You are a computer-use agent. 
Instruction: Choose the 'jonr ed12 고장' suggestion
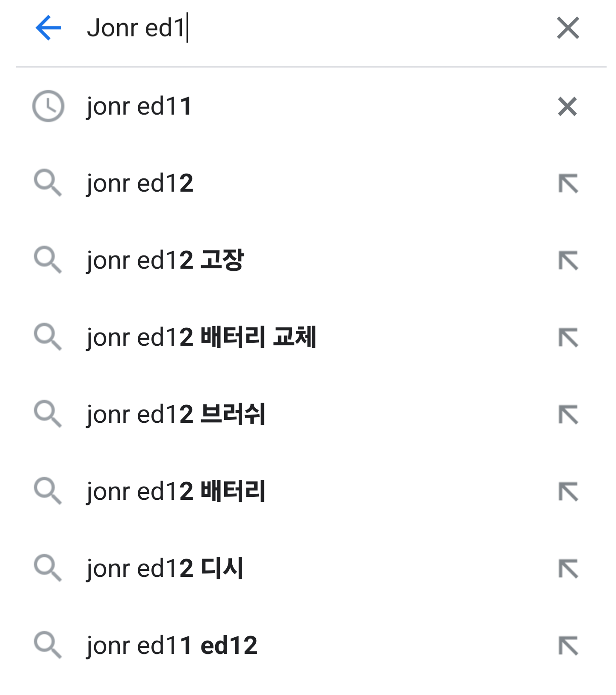point(165,261)
